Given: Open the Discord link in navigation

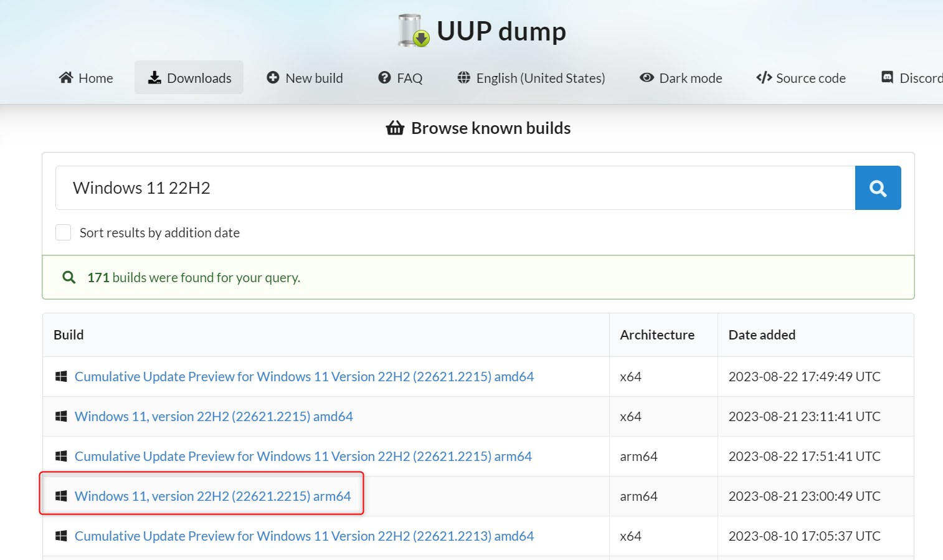Looking at the screenshot, I should click(912, 78).
